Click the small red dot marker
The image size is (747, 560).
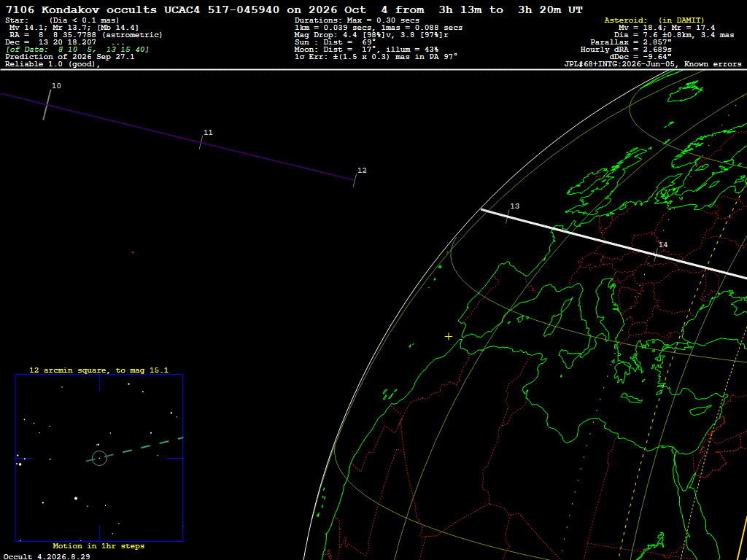(133, 252)
